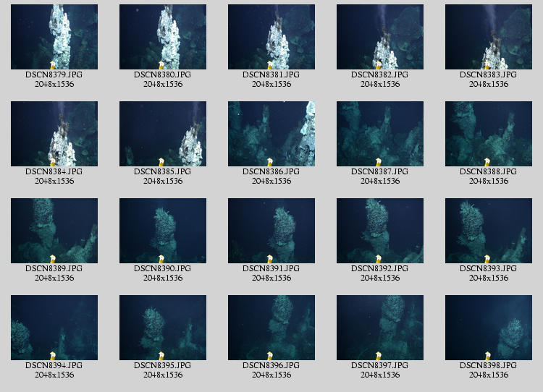Screen dimensions: 543x392
Task: Select the DSCN8391.JPG picture
Action: (x=271, y=231)
